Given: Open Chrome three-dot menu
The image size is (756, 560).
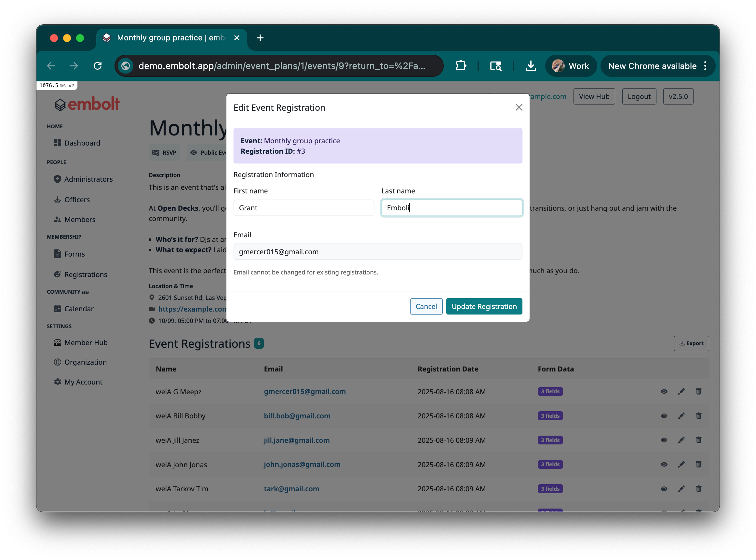Looking at the screenshot, I should click(x=705, y=66).
